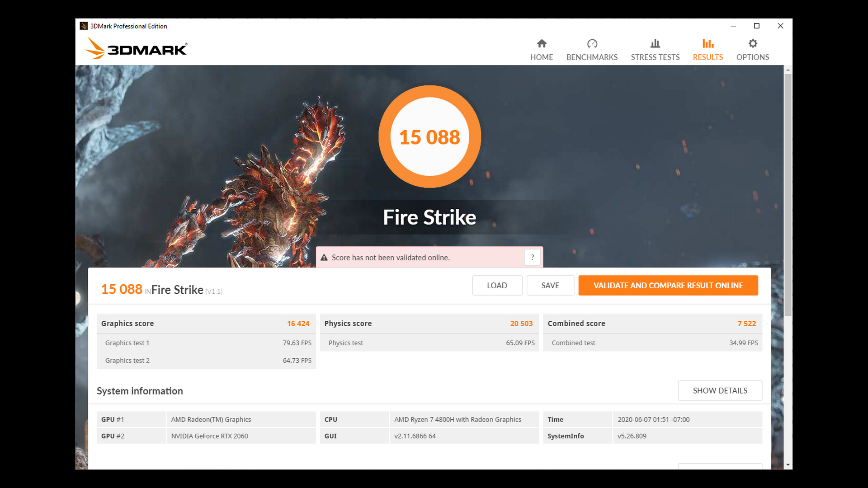Navigate to the Home page via its house icon
This screenshot has width=868, height=488.
click(x=541, y=44)
